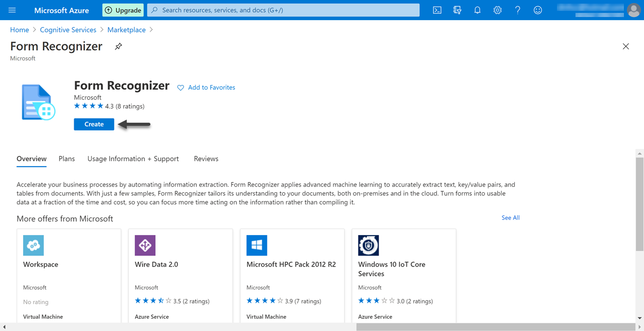Open the Reviews tab
The height and width of the screenshot is (331, 644).
pos(206,159)
